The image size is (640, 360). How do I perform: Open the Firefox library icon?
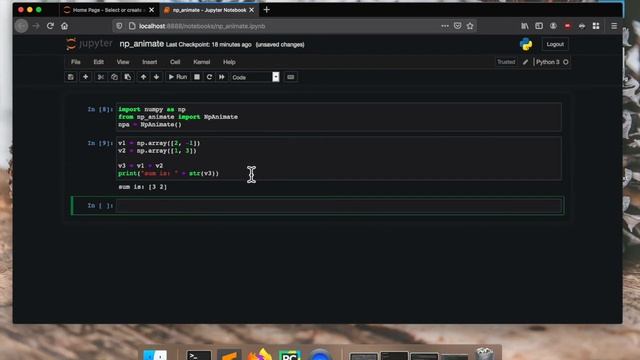[525, 26]
